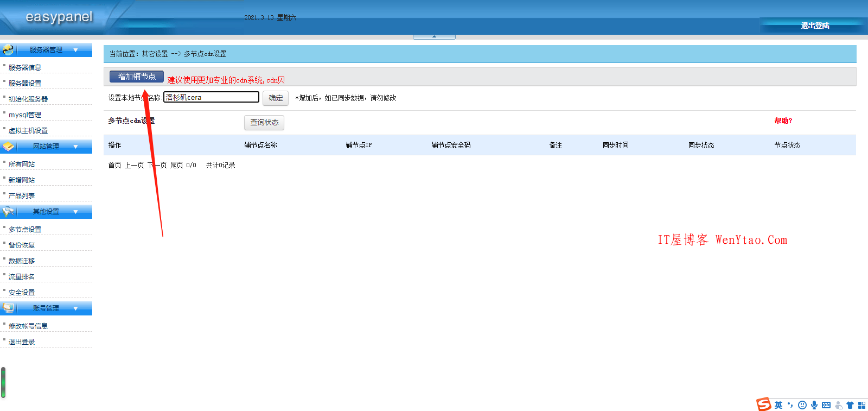This screenshot has height=411, width=868.
Task: Open 数据迁移 in sidebar
Action: coord(22,261)
